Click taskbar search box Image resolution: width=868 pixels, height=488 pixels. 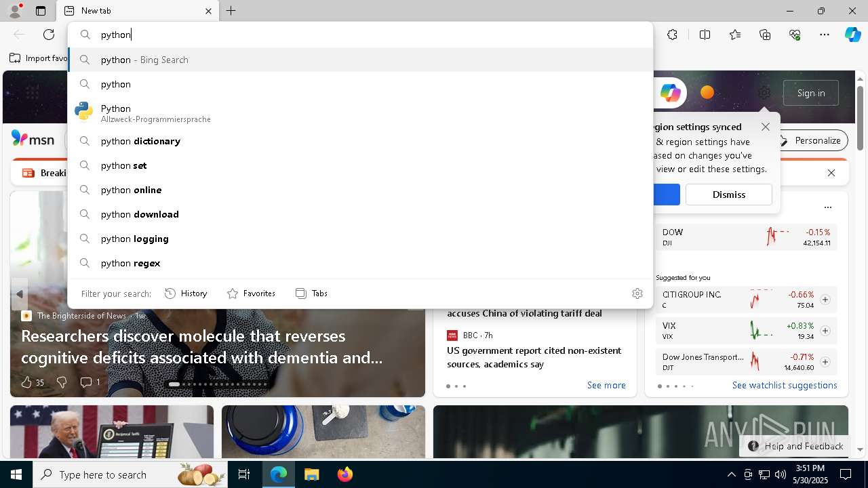(x=130, y=474)
